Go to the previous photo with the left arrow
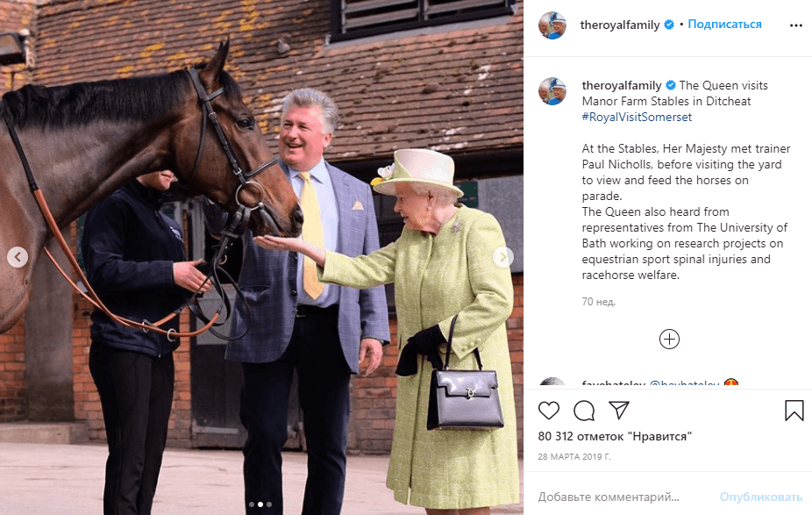This screenshot has width=812, height=515. [x=18, y=257]
